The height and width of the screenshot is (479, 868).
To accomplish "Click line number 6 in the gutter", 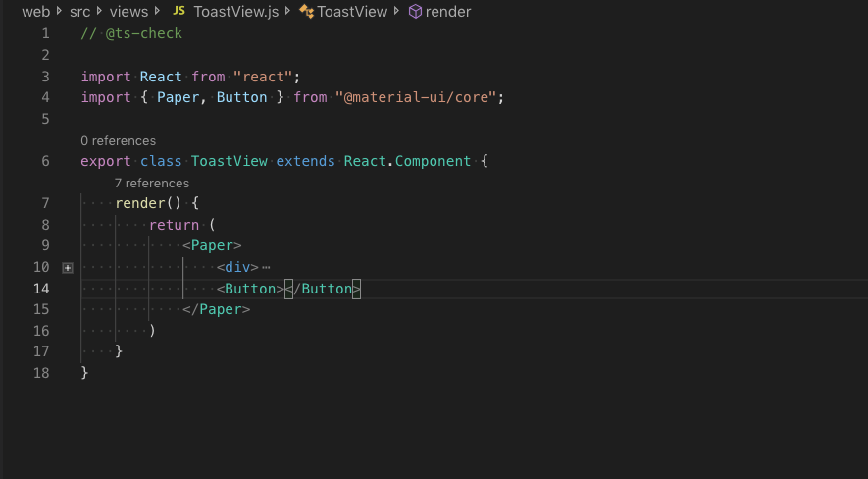I will [45, 161].
